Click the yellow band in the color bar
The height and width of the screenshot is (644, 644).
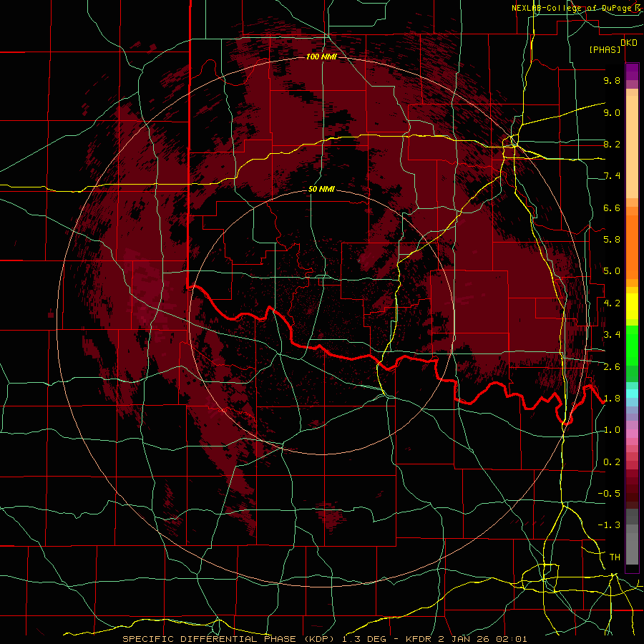tap(632, 306)
